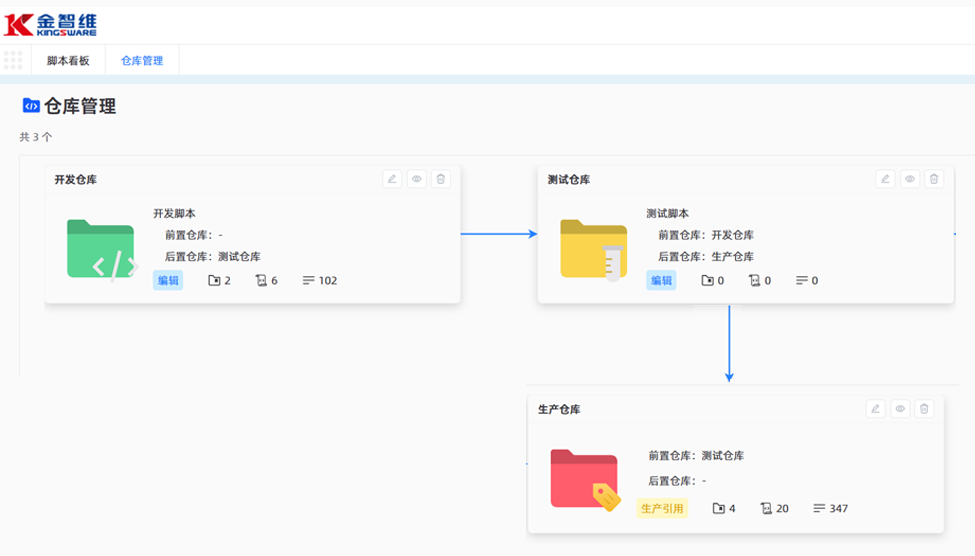Viewport: 975px width, 556px height.
Task: Click the 编辑 button in 测试仓库
Action: 661,280
